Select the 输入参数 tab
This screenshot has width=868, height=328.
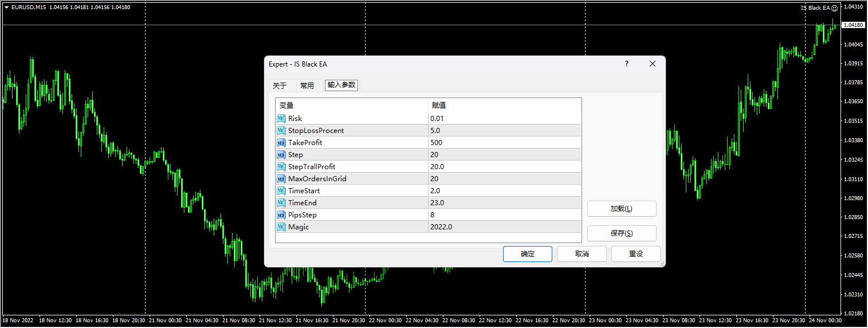(341, 85)
